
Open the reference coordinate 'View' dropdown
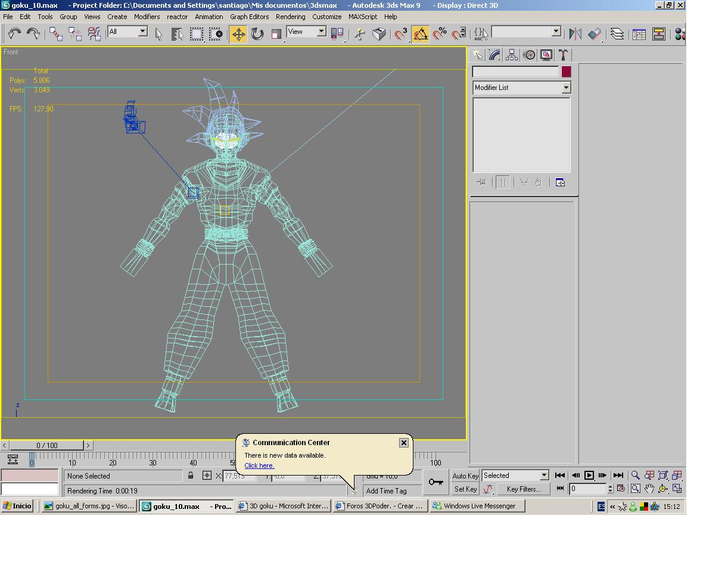pyautogui.click(x=321, y=32)
